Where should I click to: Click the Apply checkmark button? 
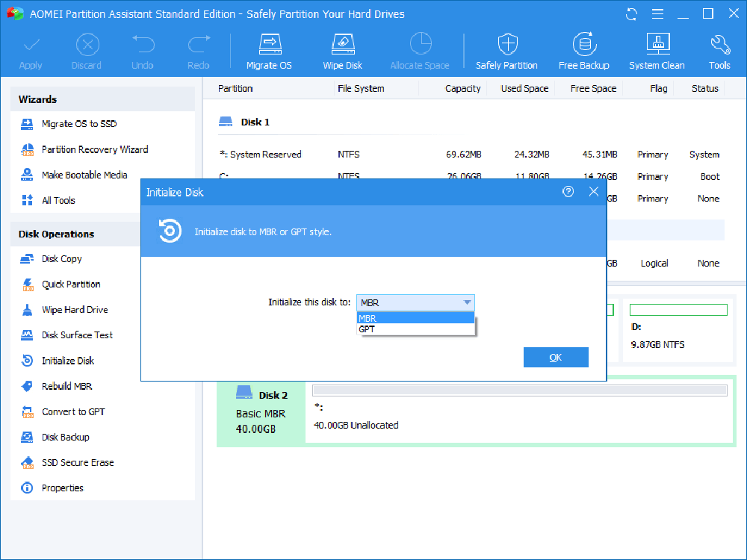click(x=31, y=52)
